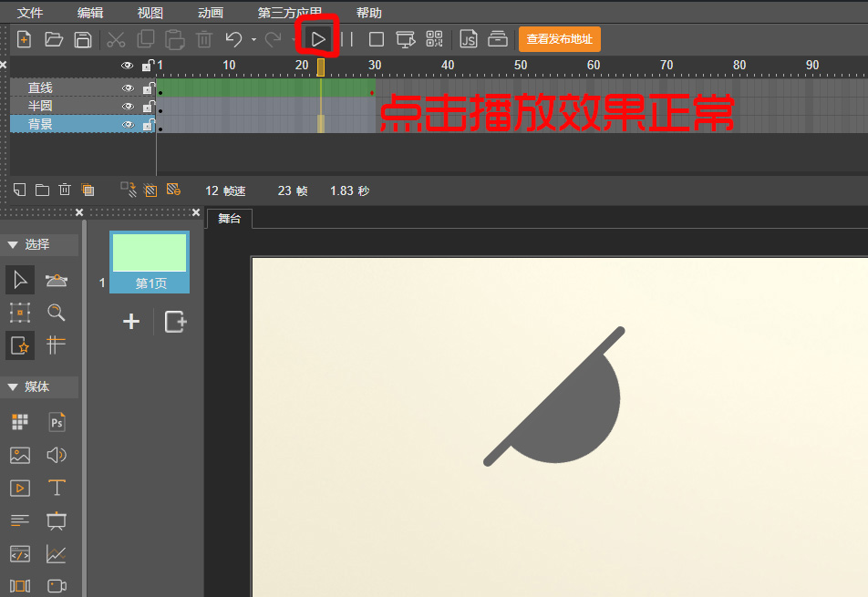Hide the 直线 layer

128,88
